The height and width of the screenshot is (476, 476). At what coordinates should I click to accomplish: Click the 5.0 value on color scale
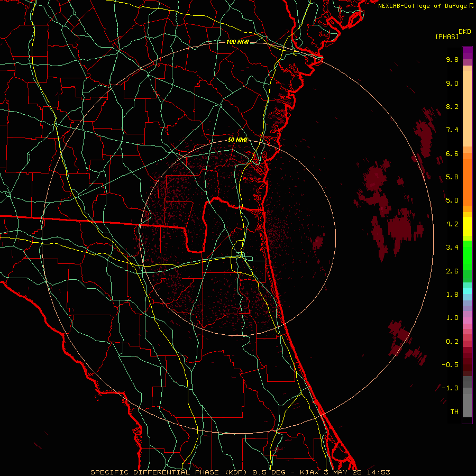coord(452,200)
